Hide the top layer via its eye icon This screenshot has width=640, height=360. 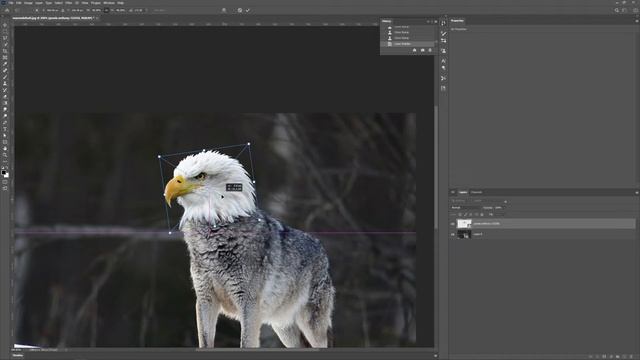point(453,224)
